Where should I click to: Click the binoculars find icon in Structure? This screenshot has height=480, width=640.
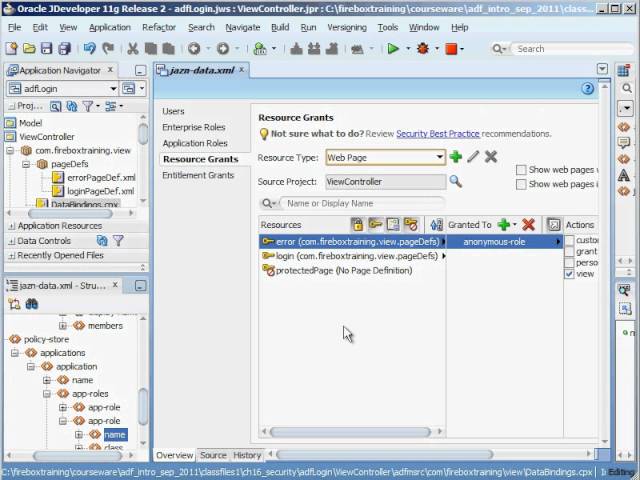pos(31,304)
